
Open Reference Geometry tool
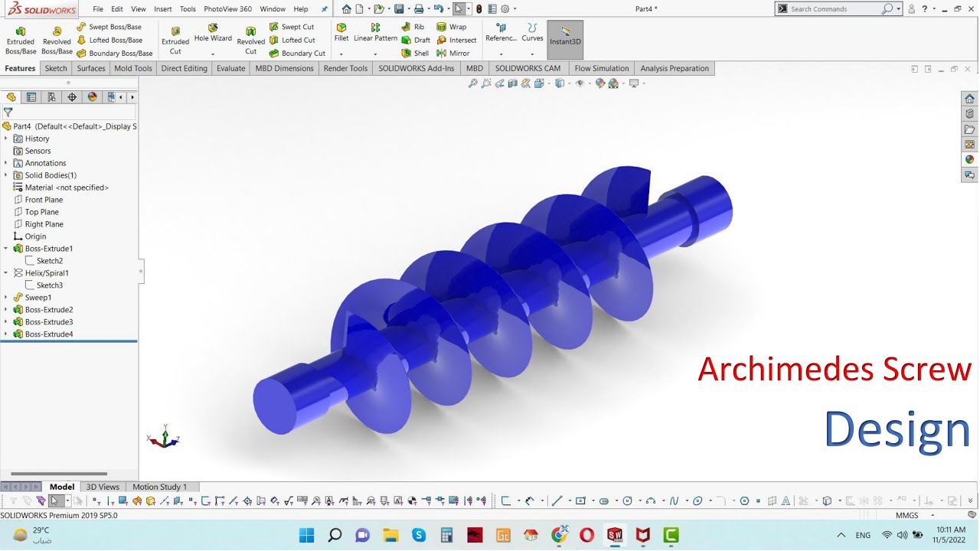coord(501,32)
